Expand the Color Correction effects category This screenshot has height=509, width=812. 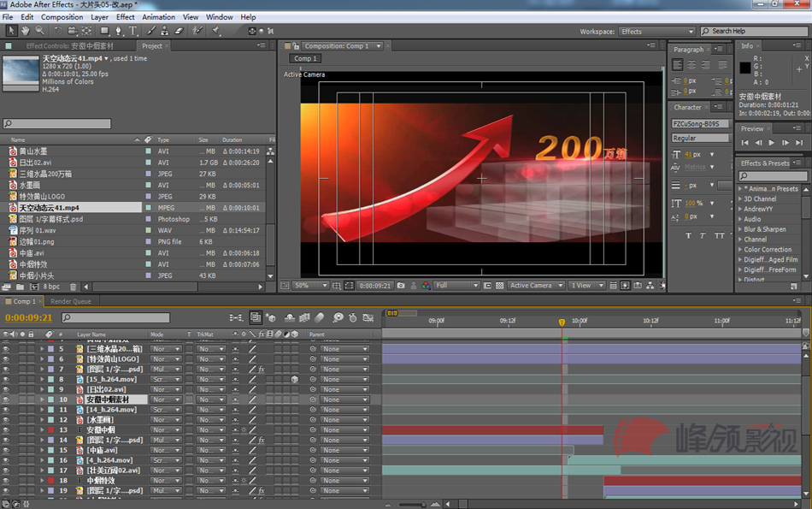pos(740,250)
